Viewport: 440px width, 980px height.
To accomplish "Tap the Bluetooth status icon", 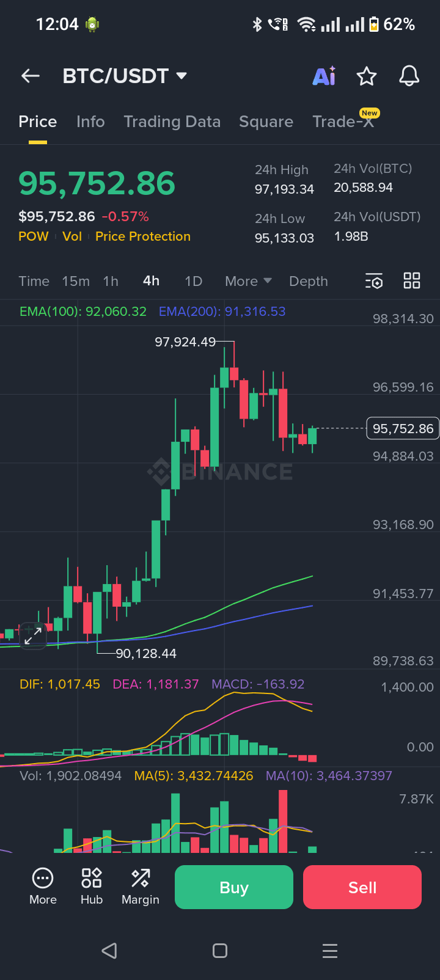I will (x=257, y=24).
